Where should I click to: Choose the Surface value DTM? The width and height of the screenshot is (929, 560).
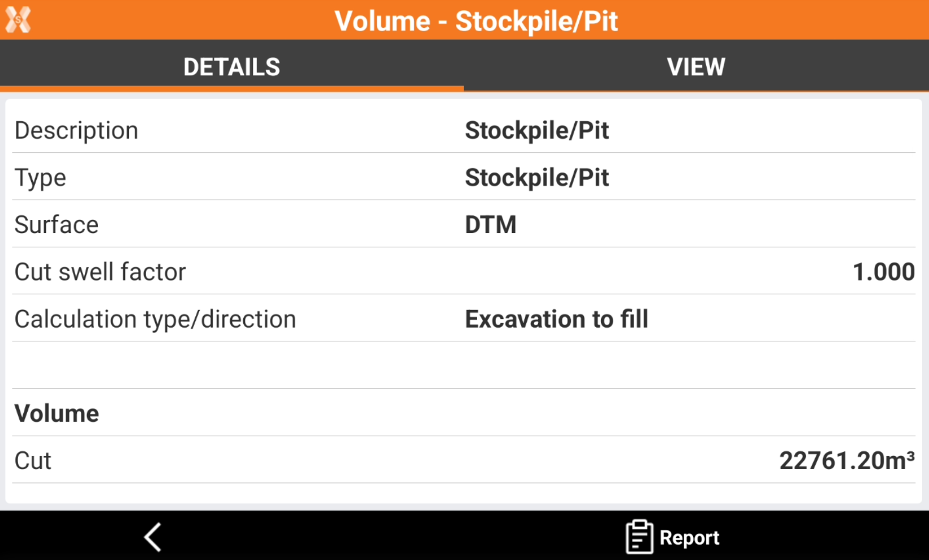tap(491, 225)
